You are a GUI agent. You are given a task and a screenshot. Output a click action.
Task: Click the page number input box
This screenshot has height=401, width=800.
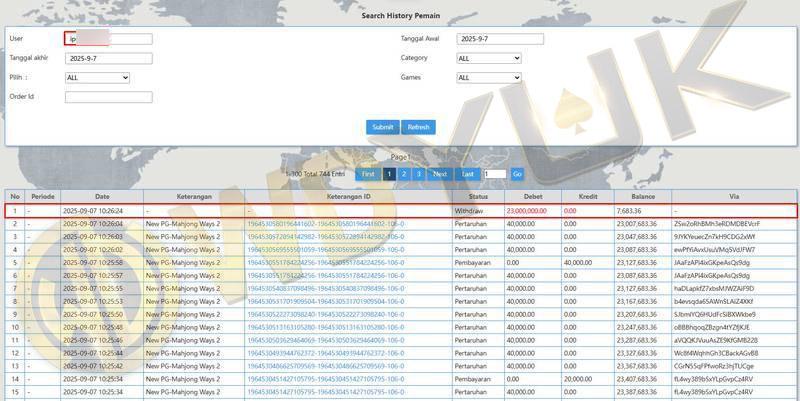[495, 174]
